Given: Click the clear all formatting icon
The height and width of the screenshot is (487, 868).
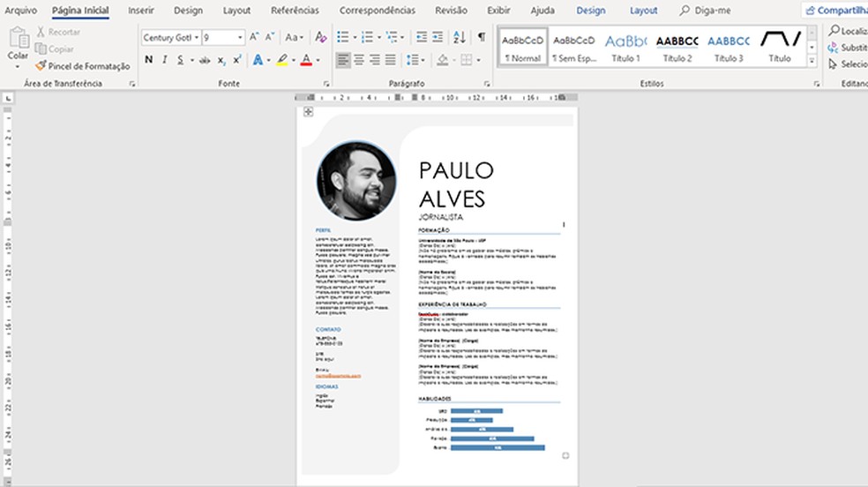Looking at the screenshot, I should pos(320,38).
